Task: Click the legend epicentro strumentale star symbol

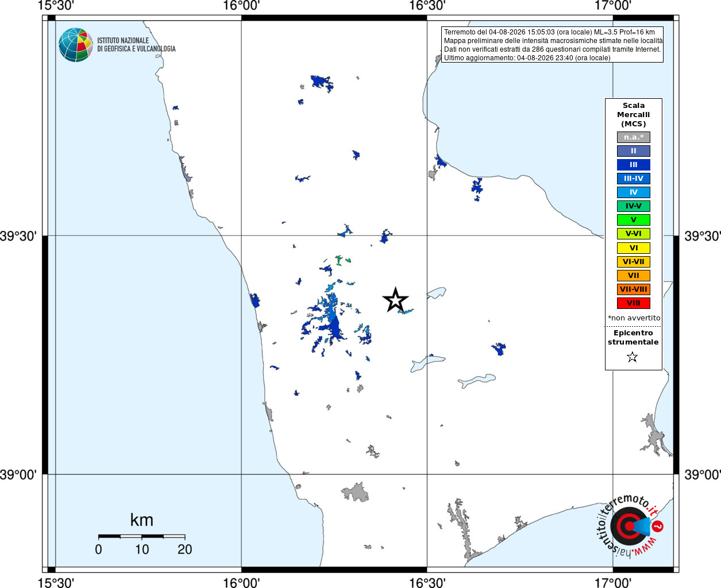Action: [x=633, y=357]
